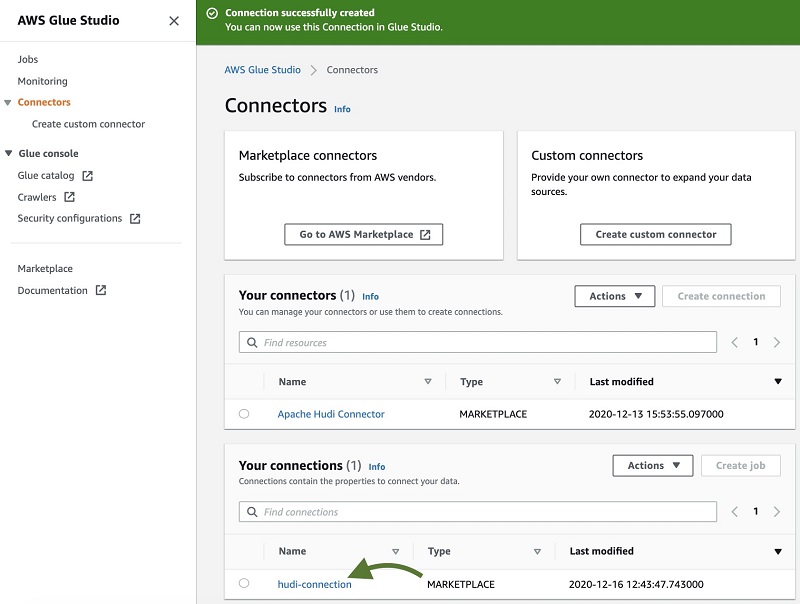The height and width of the screenshot is (604, 800).
Task: Sort connectors by Type column arrow
Action: coord(557,382)
